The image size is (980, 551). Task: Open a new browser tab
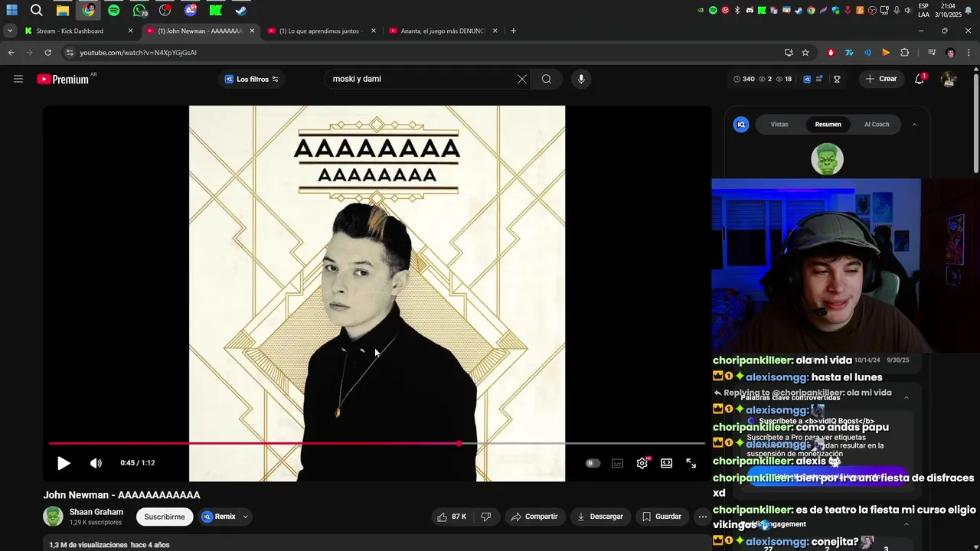pos(513,31)
